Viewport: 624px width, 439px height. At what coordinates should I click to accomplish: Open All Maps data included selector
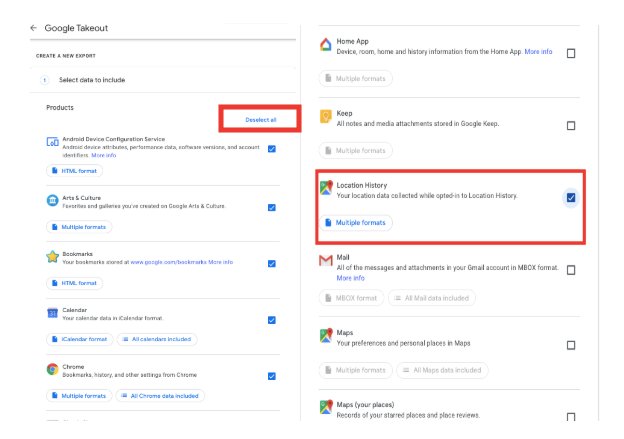pyautogui.click(x=443, y=370)
